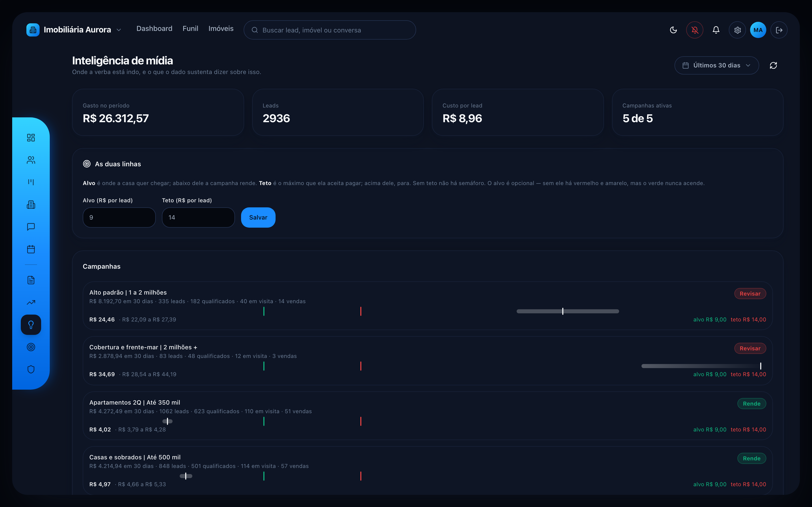This screenshot has width=812, height=507.
Task: Open the dashboard grid icon in the sidebar
Action: [31, 137]
